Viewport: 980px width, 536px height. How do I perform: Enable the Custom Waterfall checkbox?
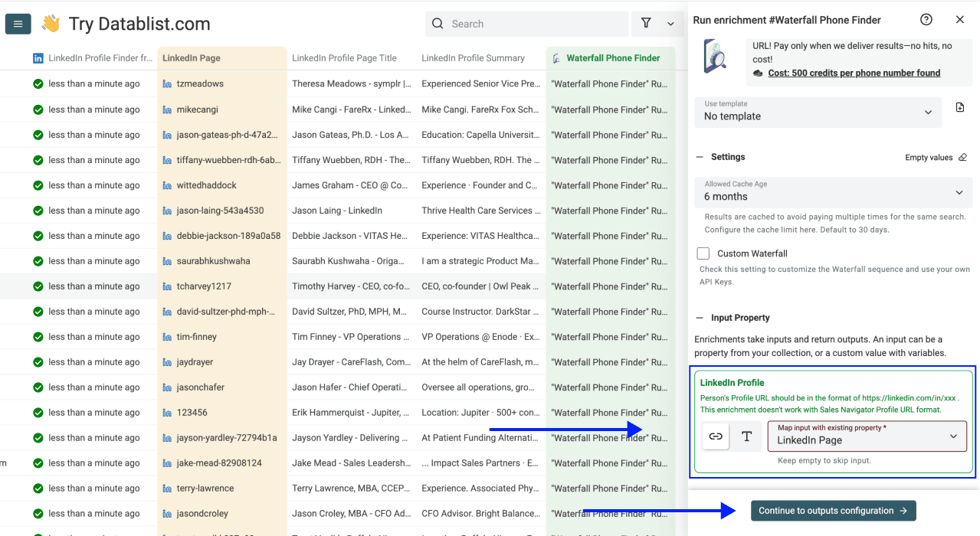(x=703, y=253)
